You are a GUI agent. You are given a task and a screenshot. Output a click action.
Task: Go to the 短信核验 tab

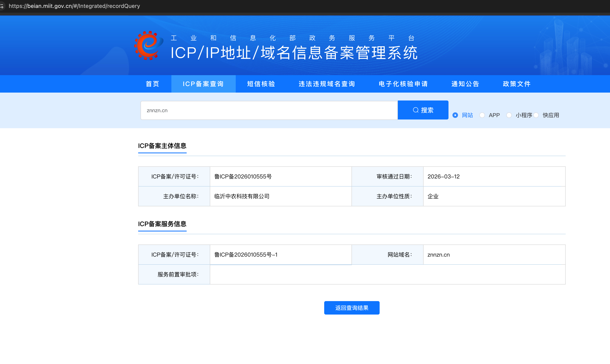(261, 84)
